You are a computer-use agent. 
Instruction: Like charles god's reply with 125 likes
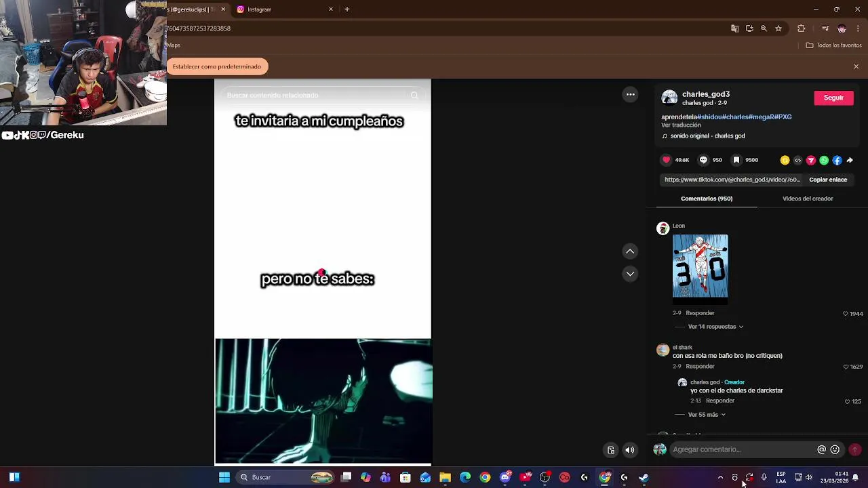tap(848, 401)
